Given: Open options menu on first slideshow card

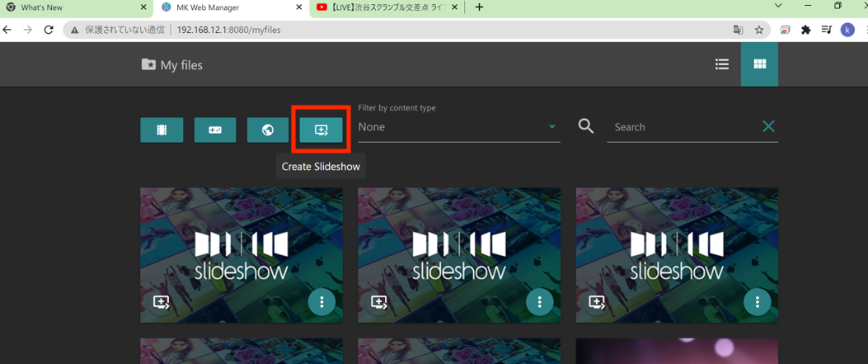Looking at the screenshot, I should click(x=321, y=302).
